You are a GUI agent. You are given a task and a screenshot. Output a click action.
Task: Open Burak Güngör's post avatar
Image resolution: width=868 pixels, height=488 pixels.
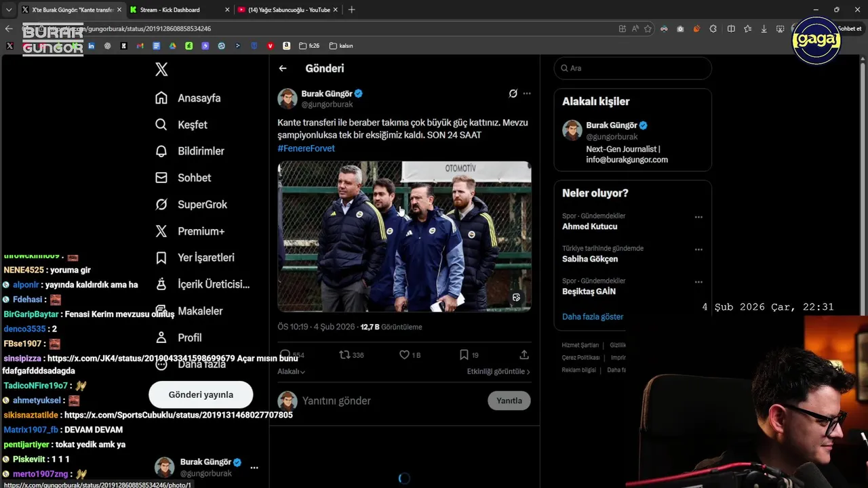[x=288, y=98]
